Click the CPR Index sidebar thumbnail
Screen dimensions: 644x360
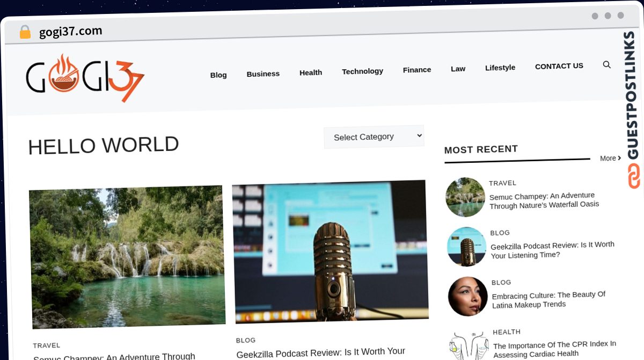(469, 345)
